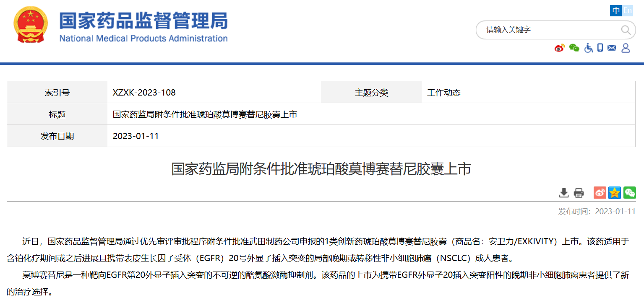
Task: Click the download article icon
Action: click(x=563, y=193)
